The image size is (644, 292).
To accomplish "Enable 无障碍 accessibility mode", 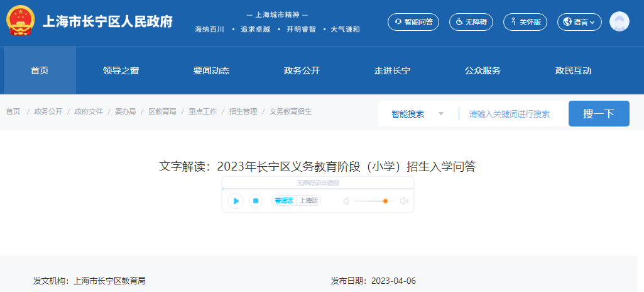I will click(x=471, y=22).
